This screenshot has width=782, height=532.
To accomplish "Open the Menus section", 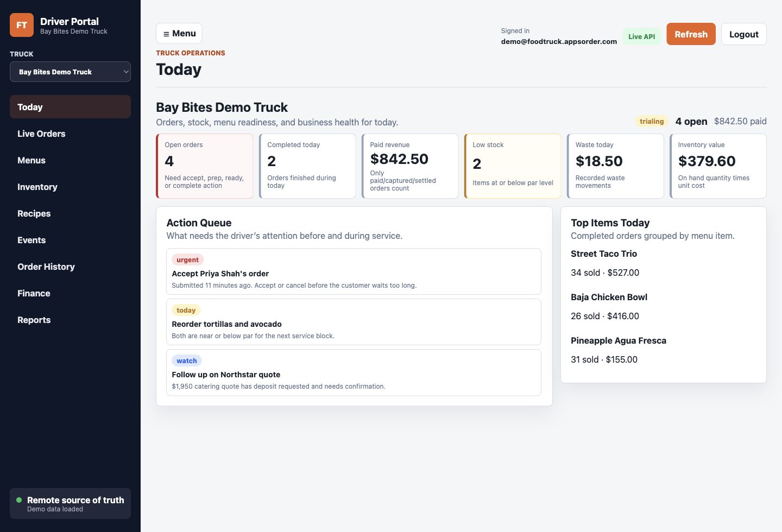I will coord(70,160).
